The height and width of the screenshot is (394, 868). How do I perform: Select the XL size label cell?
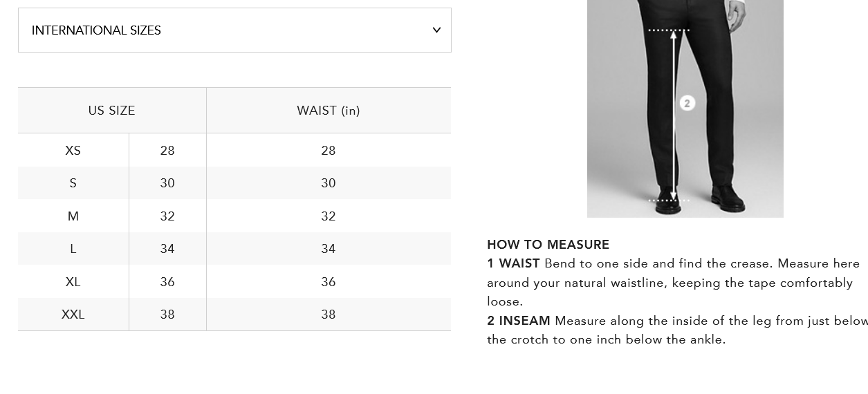(x=73, y=282)
